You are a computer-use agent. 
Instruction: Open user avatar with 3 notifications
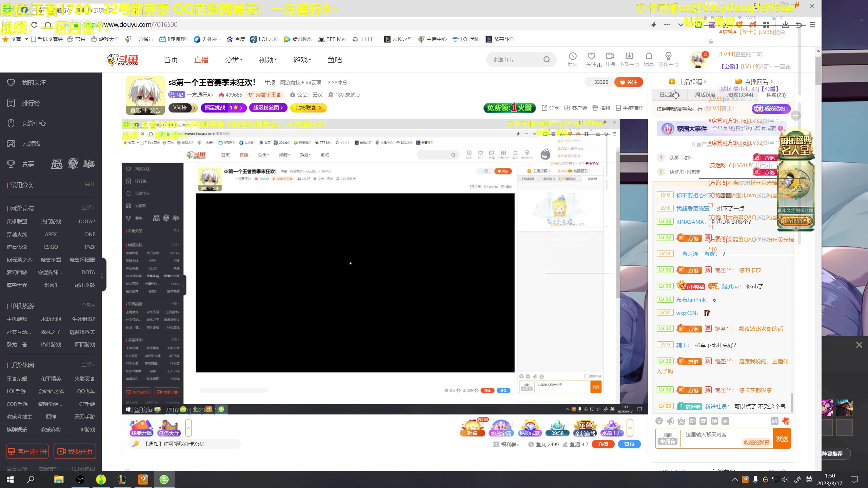point(698,60)
